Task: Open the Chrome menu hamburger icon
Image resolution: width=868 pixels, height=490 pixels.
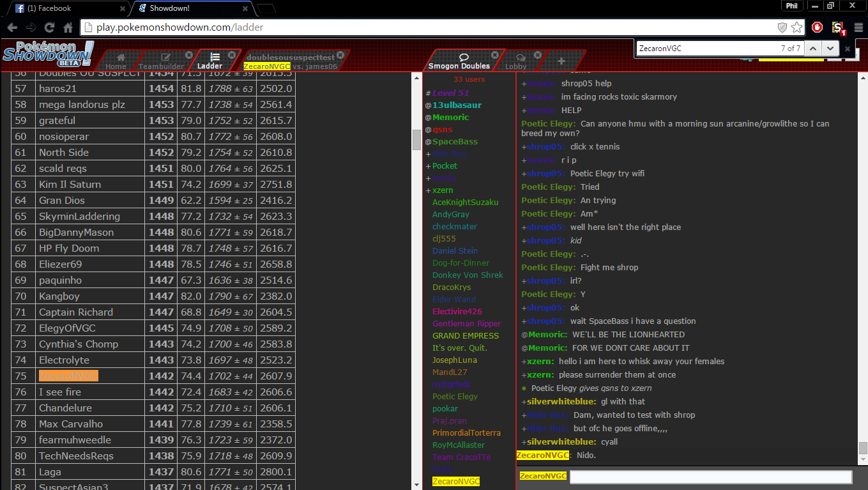Action: coord(858,27)
